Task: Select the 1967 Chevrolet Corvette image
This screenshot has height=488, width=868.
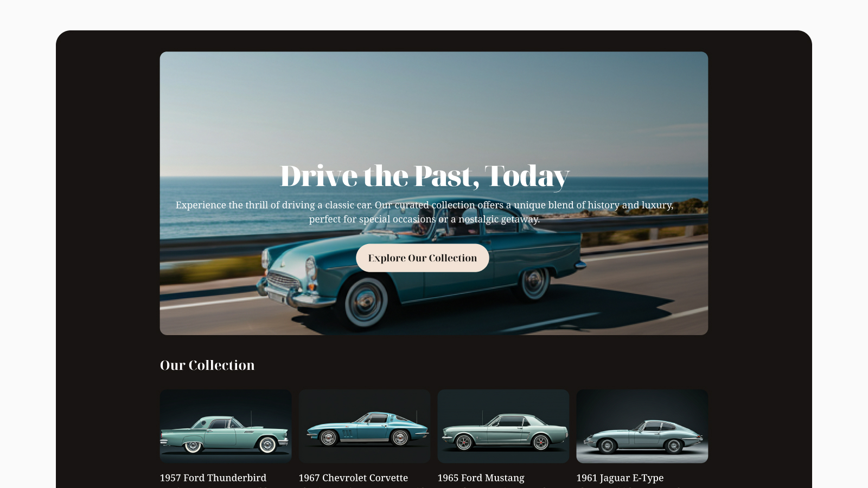Action: 365,426
